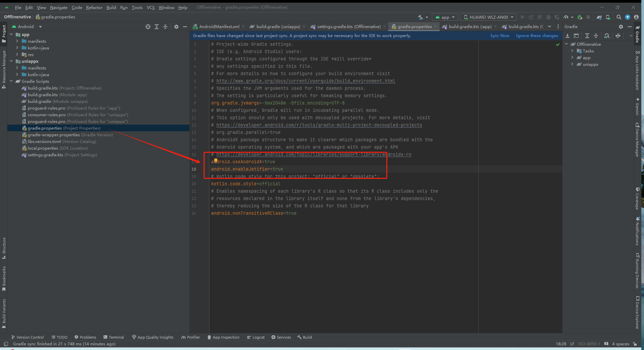The width and height of the screenshot is (644, 350).
Task: Click Execute Gradle Task icon in Gradle panel
Action: coord(576,36)
